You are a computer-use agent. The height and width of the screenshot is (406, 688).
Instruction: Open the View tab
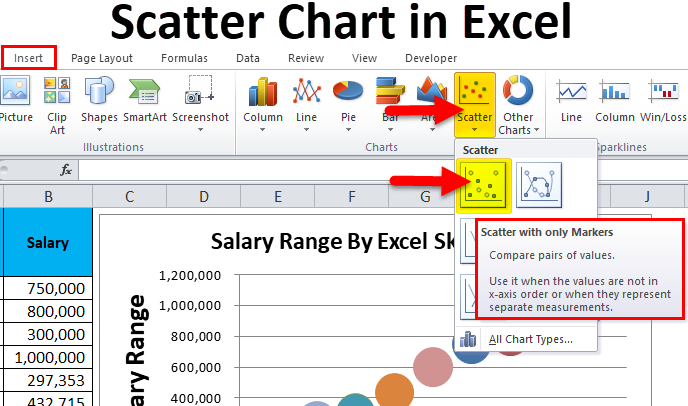[364, 58]
